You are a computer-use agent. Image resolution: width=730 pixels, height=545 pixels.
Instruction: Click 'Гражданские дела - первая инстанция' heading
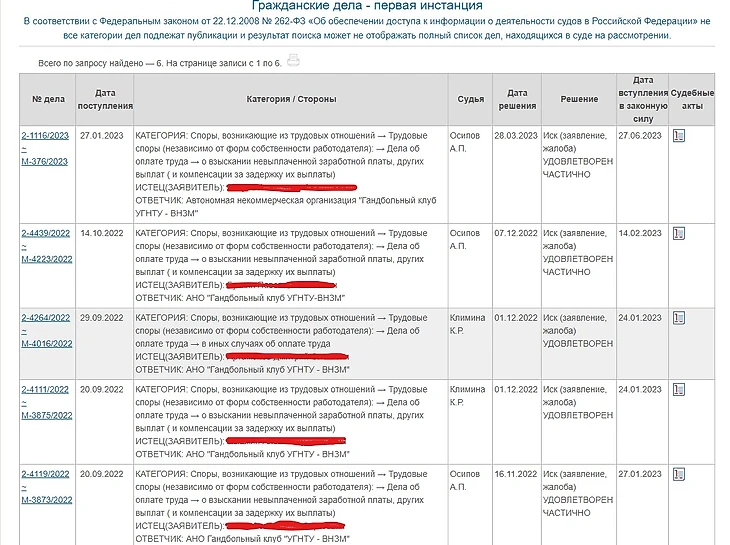[x=367, y=6]
